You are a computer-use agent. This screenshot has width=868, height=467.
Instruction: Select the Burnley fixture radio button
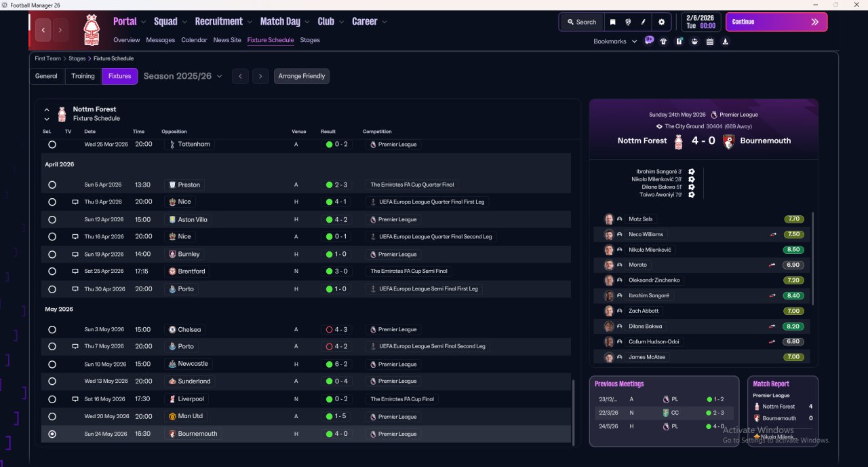pyautogui.click(x=52, y=255)
